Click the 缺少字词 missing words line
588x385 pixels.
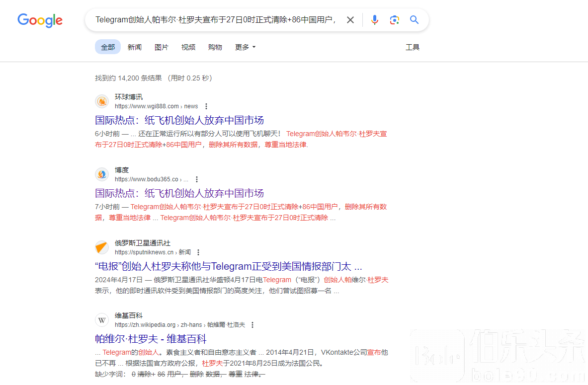(180, 374)
